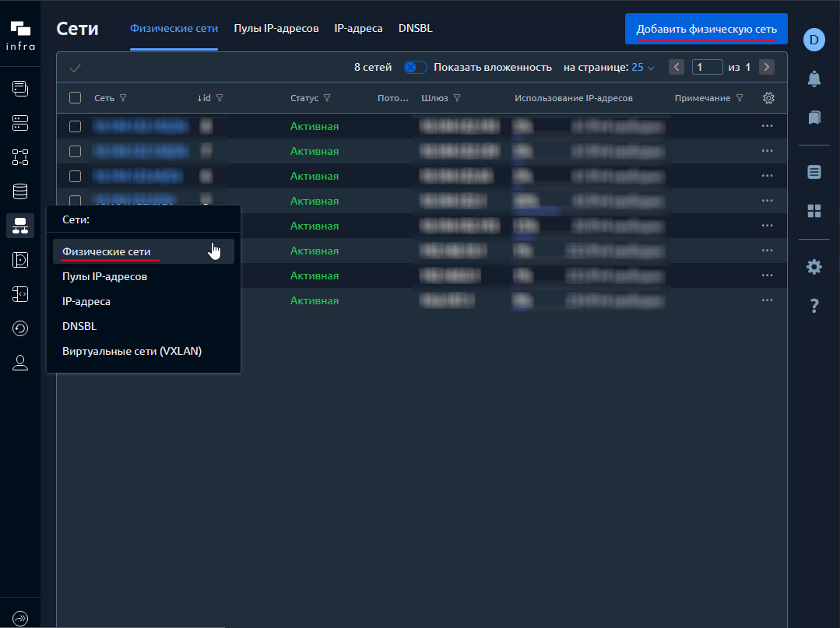
Task: Open actions menu for eighth row
Action: [x=767, y=300]
